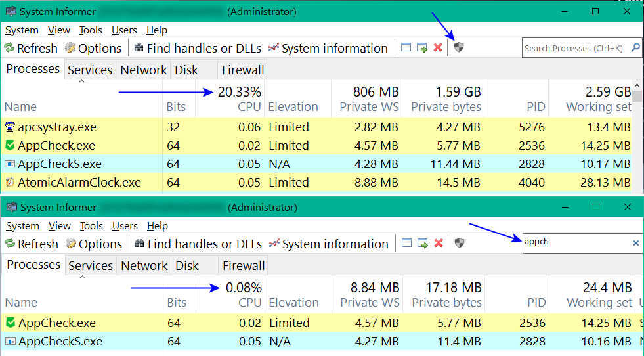644x356 pixels.
Task: Open the View menu in the bottom window
Action: (60, 226)
